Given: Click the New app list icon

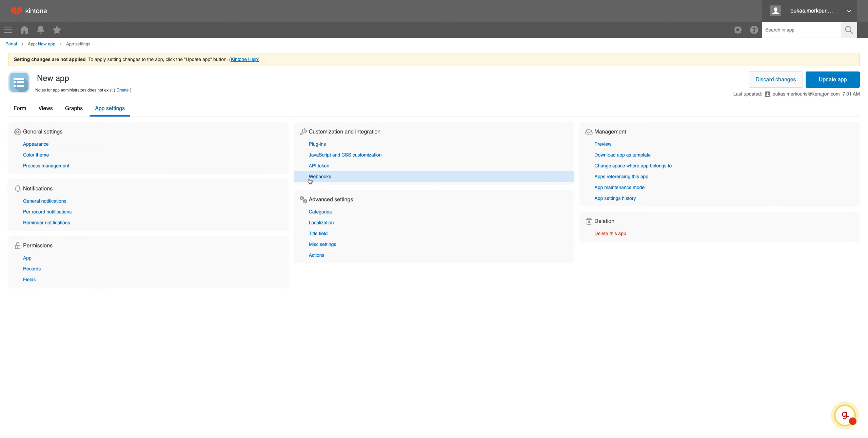Looking at the screenshot, I should click(x=19, y=82).
